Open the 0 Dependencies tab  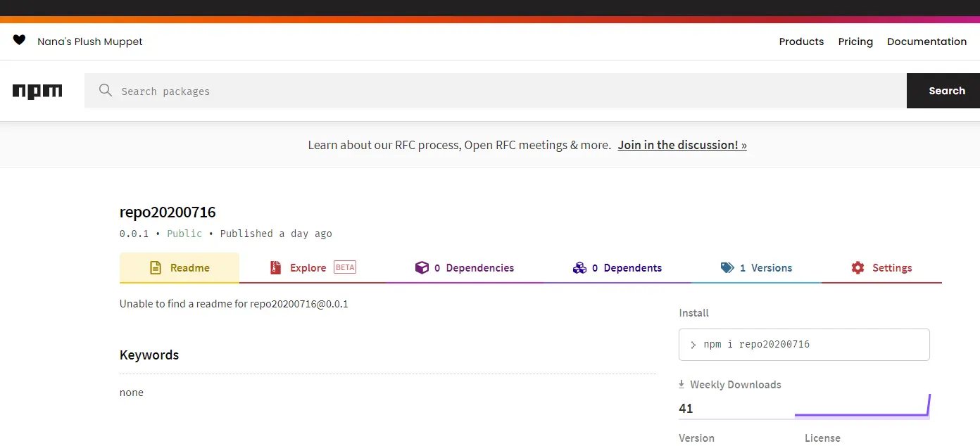tap(465, 268)
